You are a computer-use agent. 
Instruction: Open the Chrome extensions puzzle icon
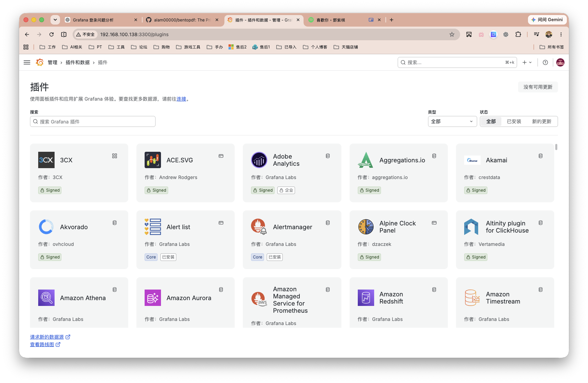pos(518,34)
